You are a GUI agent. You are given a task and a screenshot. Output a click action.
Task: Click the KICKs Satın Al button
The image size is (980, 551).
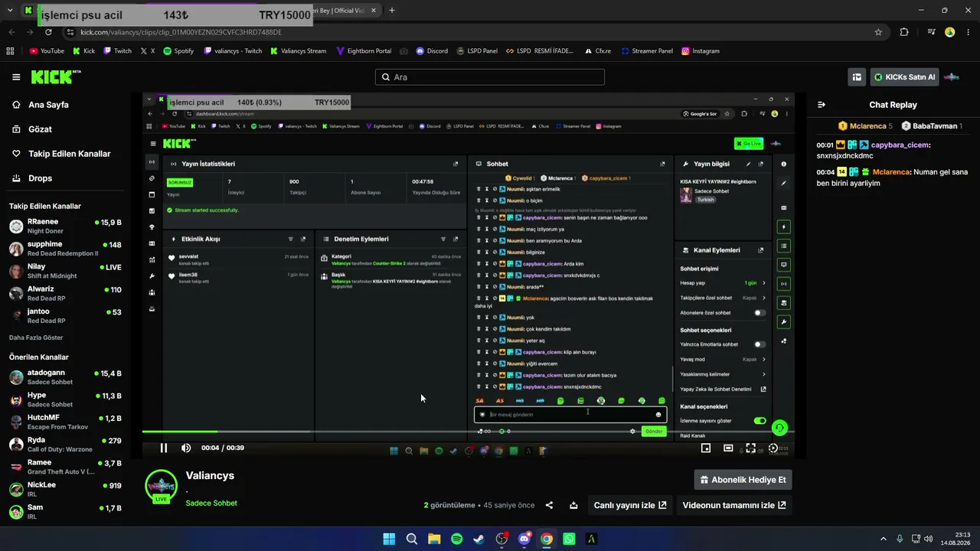click(905, 77)
